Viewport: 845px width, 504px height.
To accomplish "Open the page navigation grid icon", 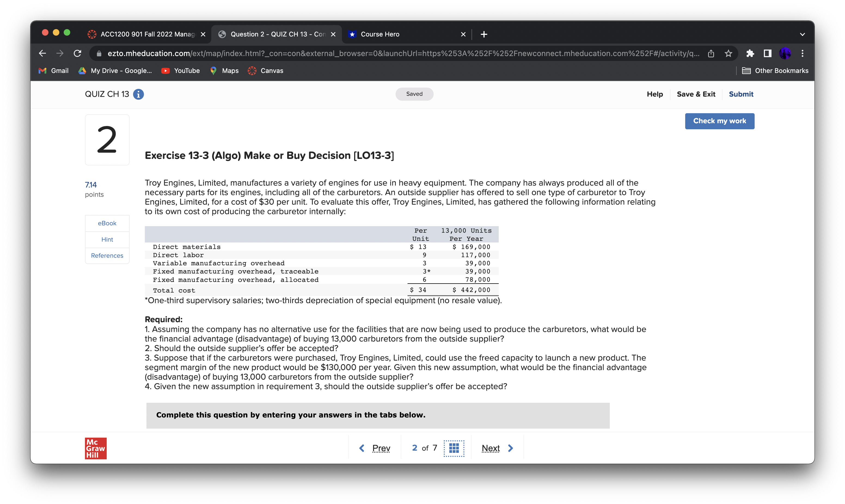I will click(x=454, y=448).
